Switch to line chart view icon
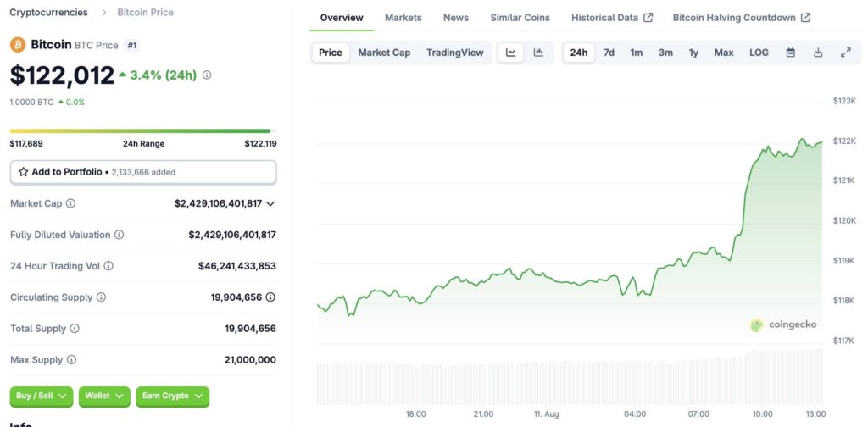 click(511, 53)
